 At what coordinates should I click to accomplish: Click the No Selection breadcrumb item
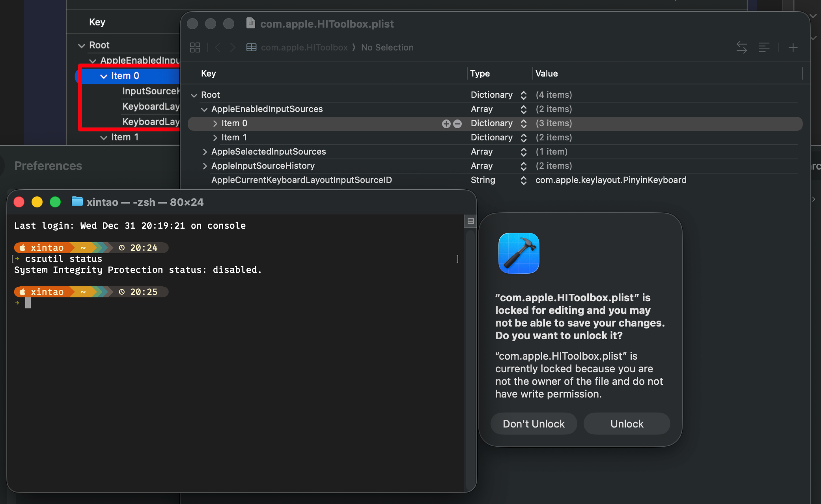point(387,48)
